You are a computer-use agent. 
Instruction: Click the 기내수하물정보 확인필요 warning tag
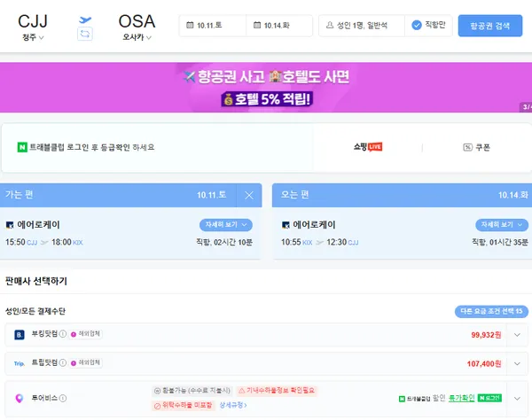[277, 391]
